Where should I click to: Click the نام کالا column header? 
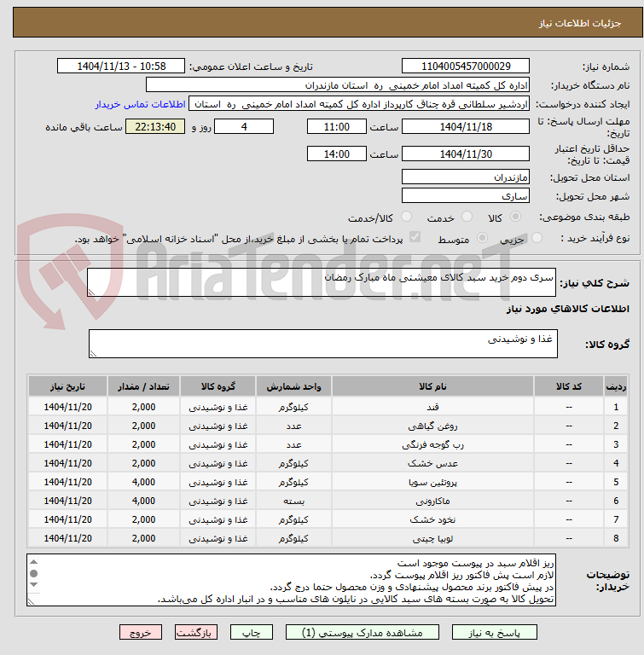tap(432, 386)
